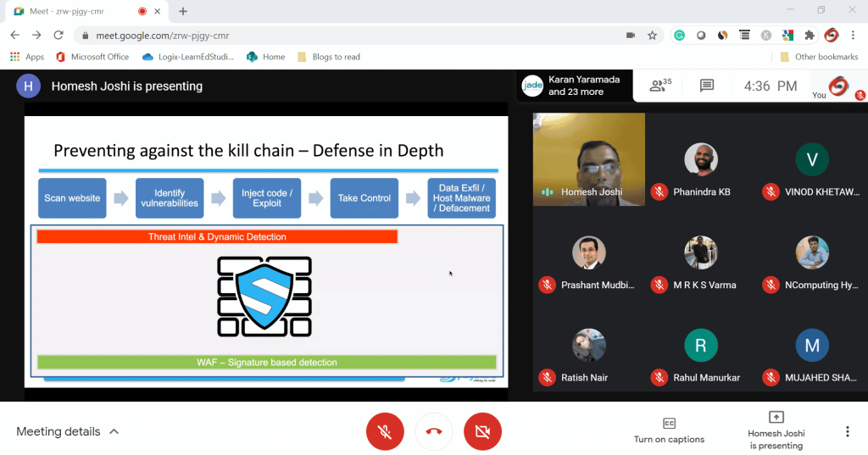
Task: Open the Chrome extensions puzzle icon
Action: point(810,36)
